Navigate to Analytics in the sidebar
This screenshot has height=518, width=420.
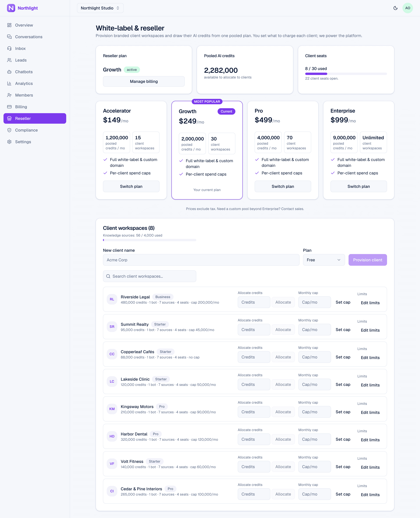[35, 83]
